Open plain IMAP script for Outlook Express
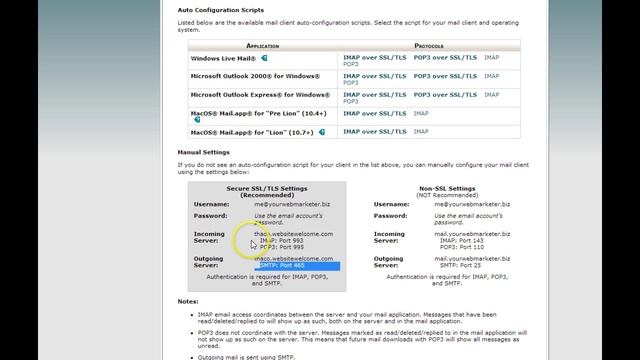This screenshot has height=360, width=640. (491, 95)
